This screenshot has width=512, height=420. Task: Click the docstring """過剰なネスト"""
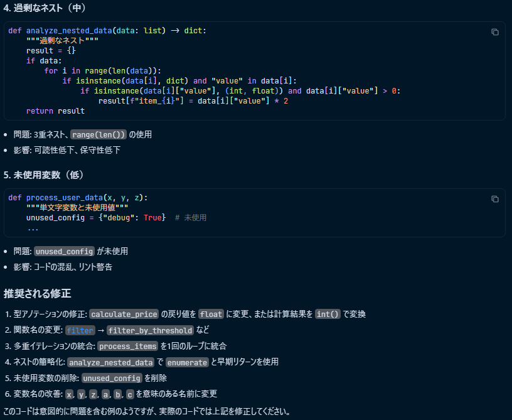[62, 41]
